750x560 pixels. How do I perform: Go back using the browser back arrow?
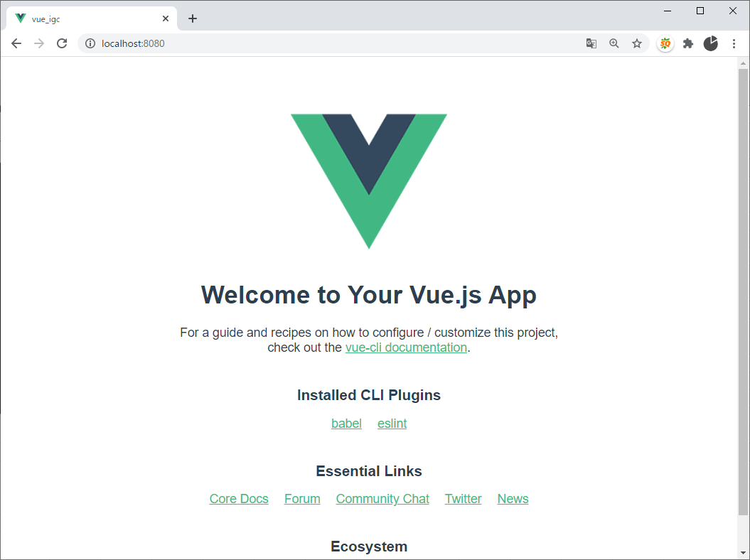click(16, 43)
